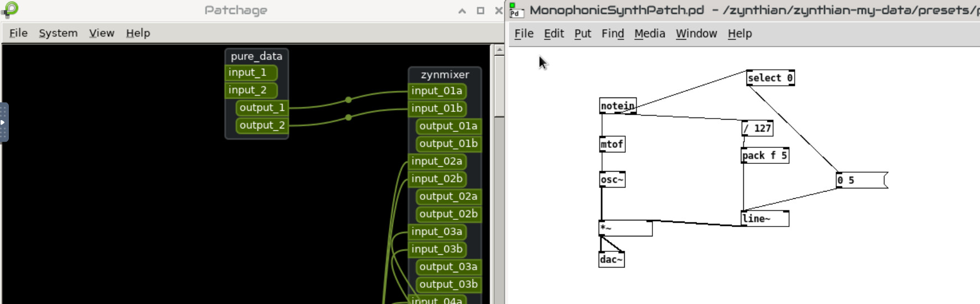Open the Edit menu in the Pd window

(x=554, y=34)
